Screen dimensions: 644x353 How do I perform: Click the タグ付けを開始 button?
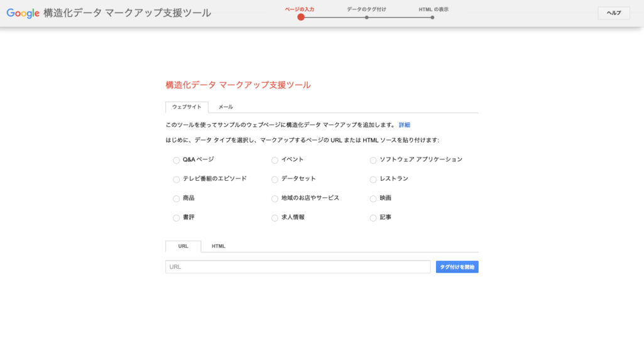click(x=457, y=267)
